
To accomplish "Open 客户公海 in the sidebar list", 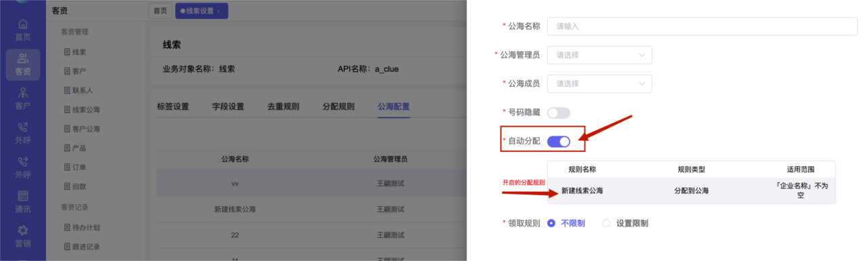I will coord(81,129).
